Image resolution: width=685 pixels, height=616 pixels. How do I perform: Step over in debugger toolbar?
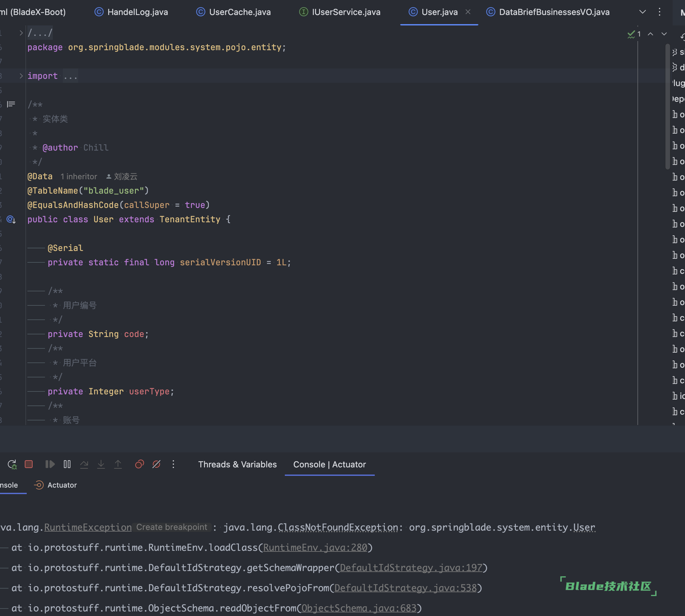pyautogui.click(x=84, y=464)
